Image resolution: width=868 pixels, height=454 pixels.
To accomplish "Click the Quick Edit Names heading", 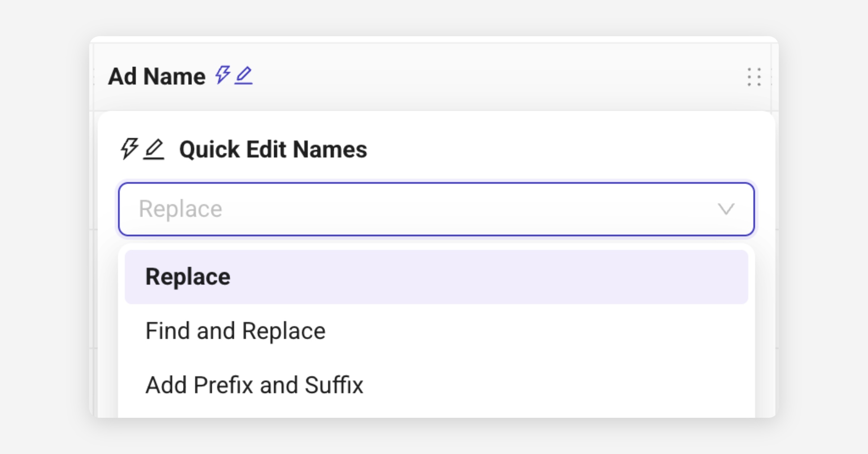I will click(273, 149).
